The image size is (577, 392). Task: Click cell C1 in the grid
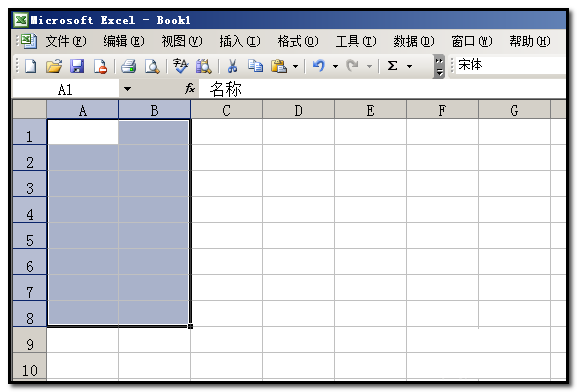[x=227, y=132]
